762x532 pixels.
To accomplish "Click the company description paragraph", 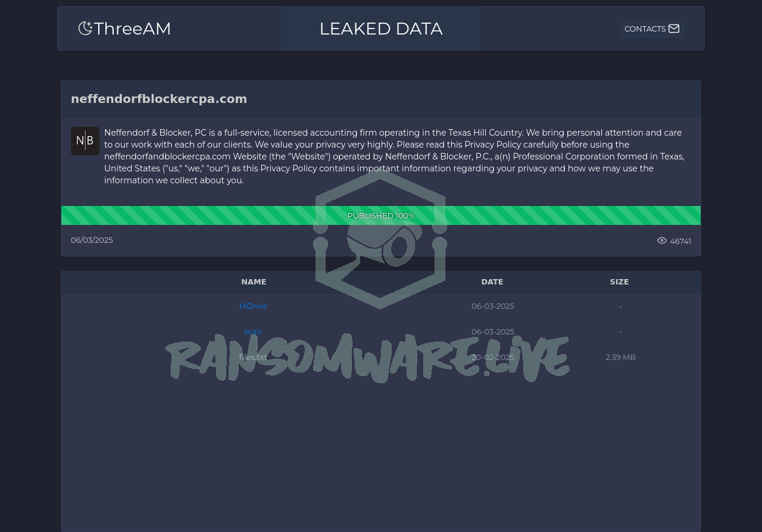I will [x=395, y=157].
